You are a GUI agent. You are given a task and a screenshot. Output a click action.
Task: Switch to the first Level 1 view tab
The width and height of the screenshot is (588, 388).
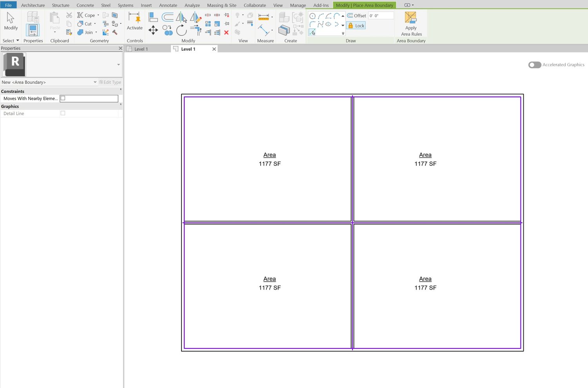pyautogui.click(x=142, y=49)
